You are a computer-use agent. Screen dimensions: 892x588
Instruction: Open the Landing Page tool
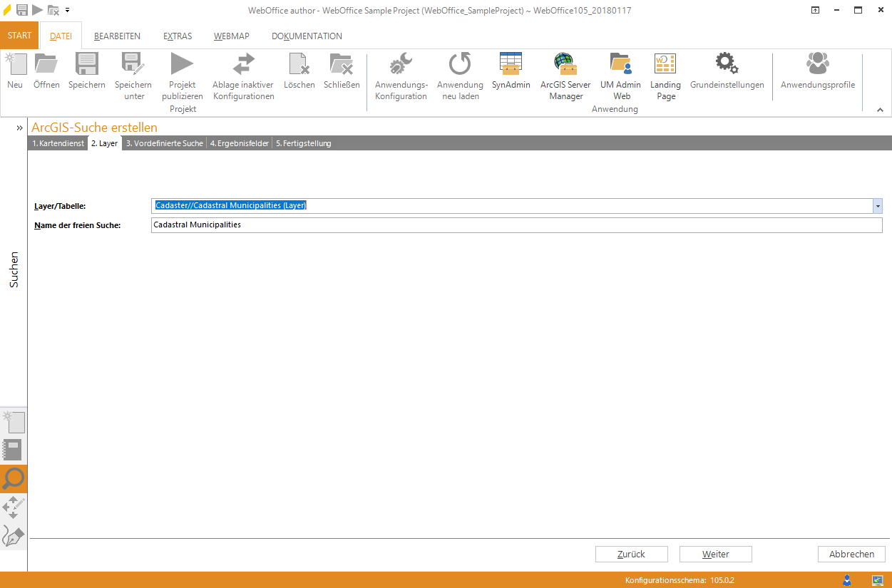click(x=665, y=66)
